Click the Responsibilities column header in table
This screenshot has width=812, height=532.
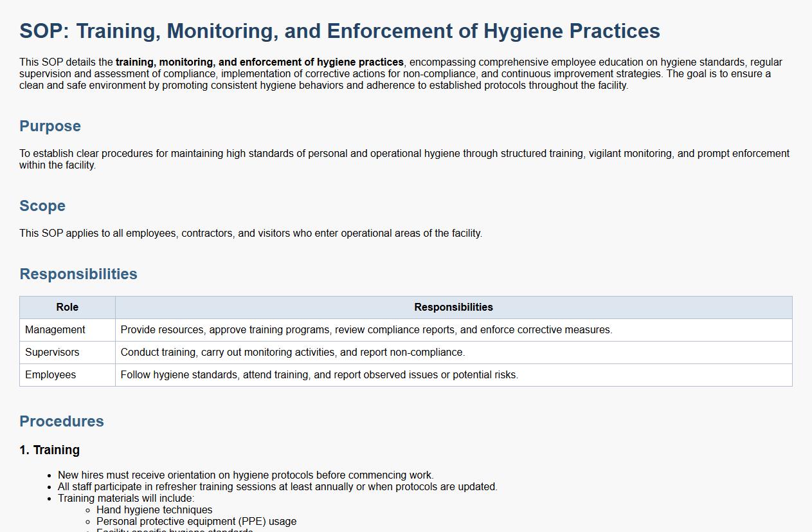tap(453, 307)
